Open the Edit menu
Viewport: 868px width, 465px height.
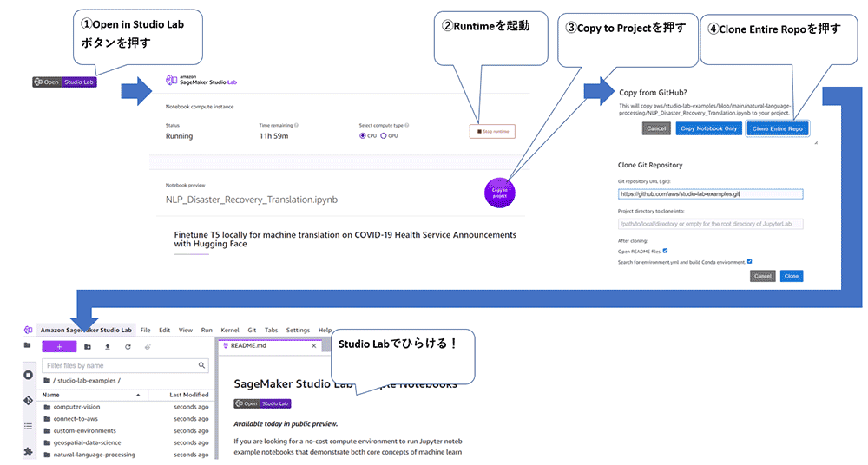tap(164, 330)
